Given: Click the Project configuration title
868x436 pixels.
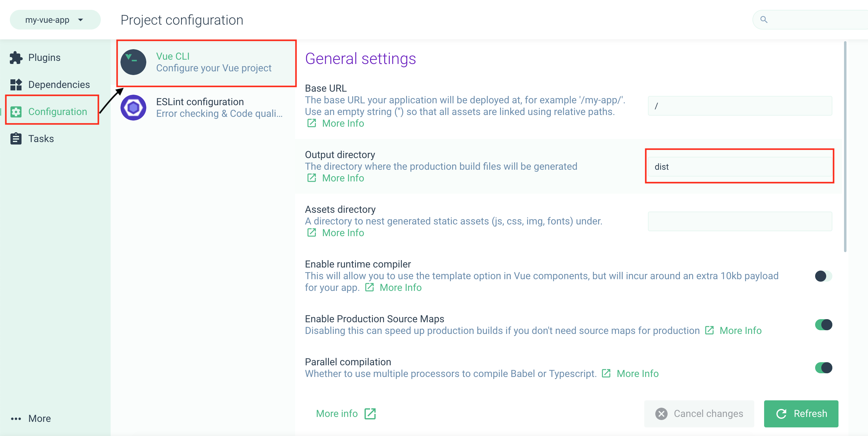Looking at the screenshot, I should click(182, 20).
